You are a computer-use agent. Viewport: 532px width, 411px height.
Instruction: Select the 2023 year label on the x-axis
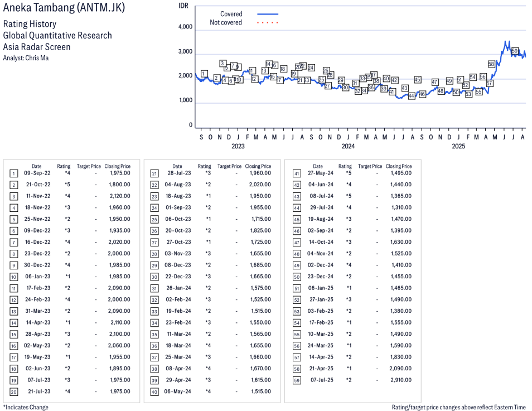[238, 146]
